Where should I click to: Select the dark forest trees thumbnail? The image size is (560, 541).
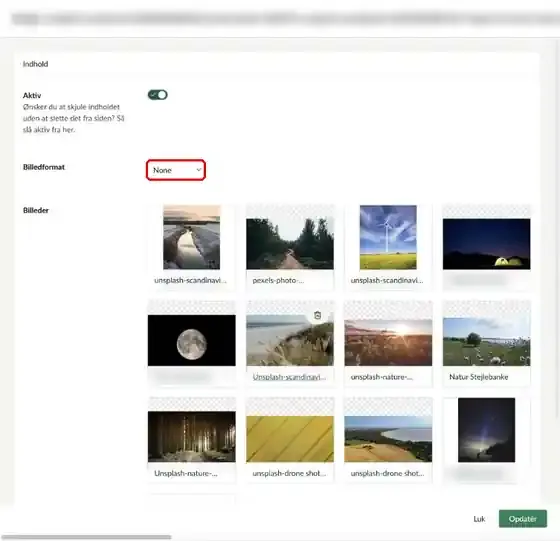[x=192, y=437]
